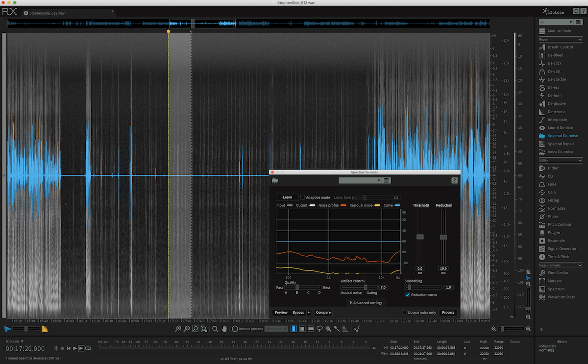Toggle the time selection tool
Image resolution: width=588 pixels, height=364 pixels.
point(294,329)
